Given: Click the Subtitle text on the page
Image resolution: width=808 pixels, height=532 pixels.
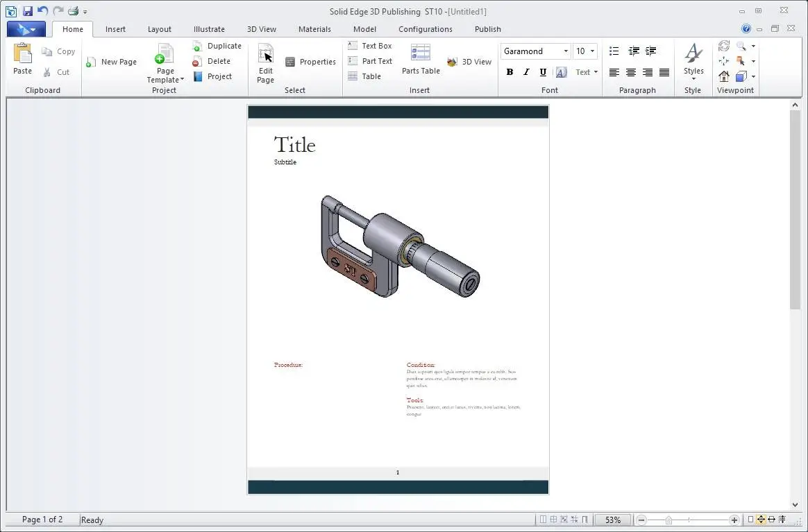Looking at the screenshot, I should (x=285, y=162).
